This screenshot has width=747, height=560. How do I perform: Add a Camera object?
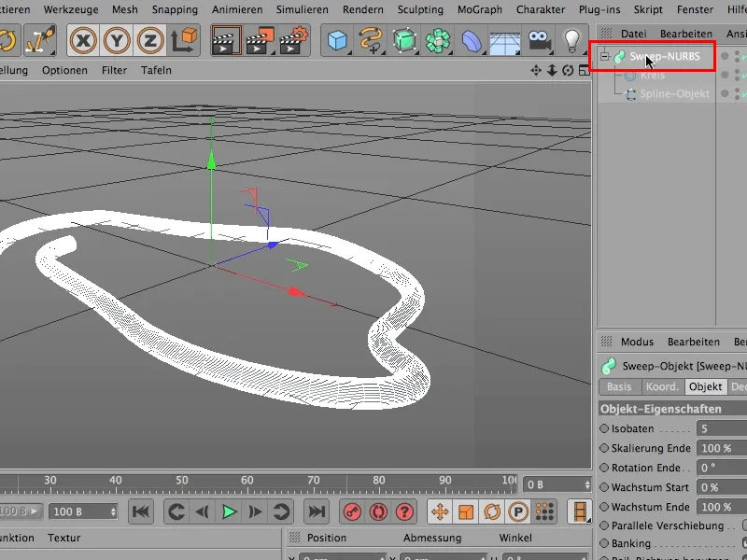point(539,40)
